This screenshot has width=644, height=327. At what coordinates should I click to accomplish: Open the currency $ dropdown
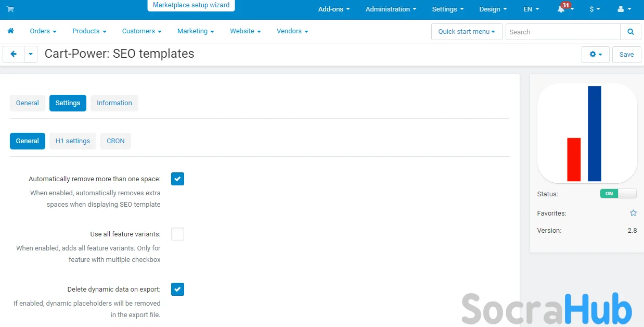595,9
